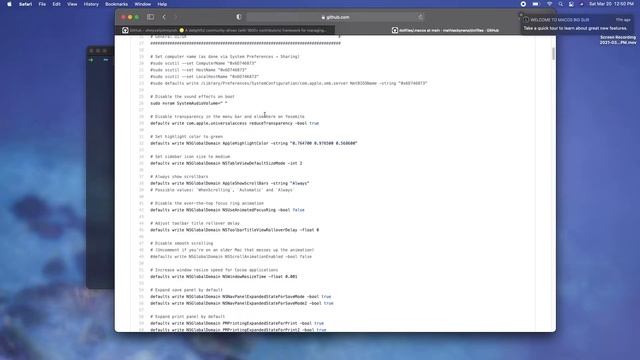The height and width of the screenshot is (360, 640).
Task: Open Control Center from the menu bar
Action: [571, 4]
